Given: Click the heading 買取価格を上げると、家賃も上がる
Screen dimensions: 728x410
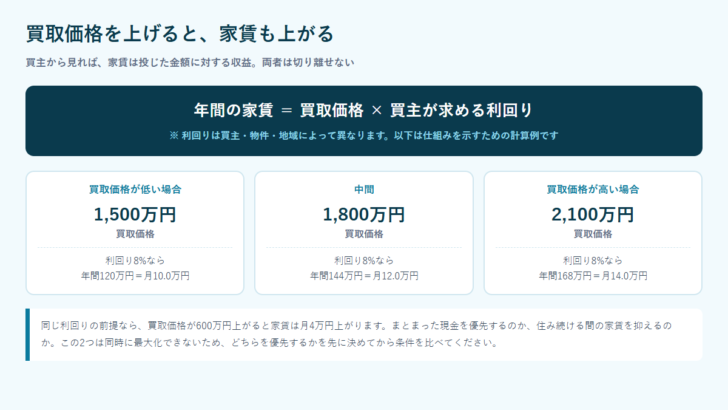Looking at the screenshot, I should pos(180,34).
